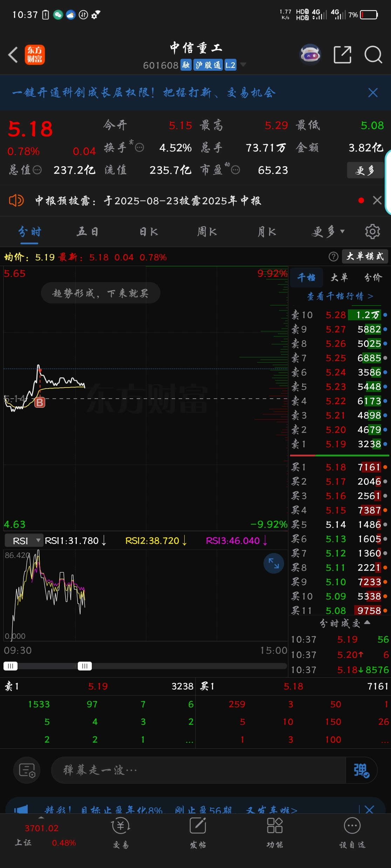Open the 交易 trade icon
This screenshot has width=391, height=868.
tap(121, 833)
